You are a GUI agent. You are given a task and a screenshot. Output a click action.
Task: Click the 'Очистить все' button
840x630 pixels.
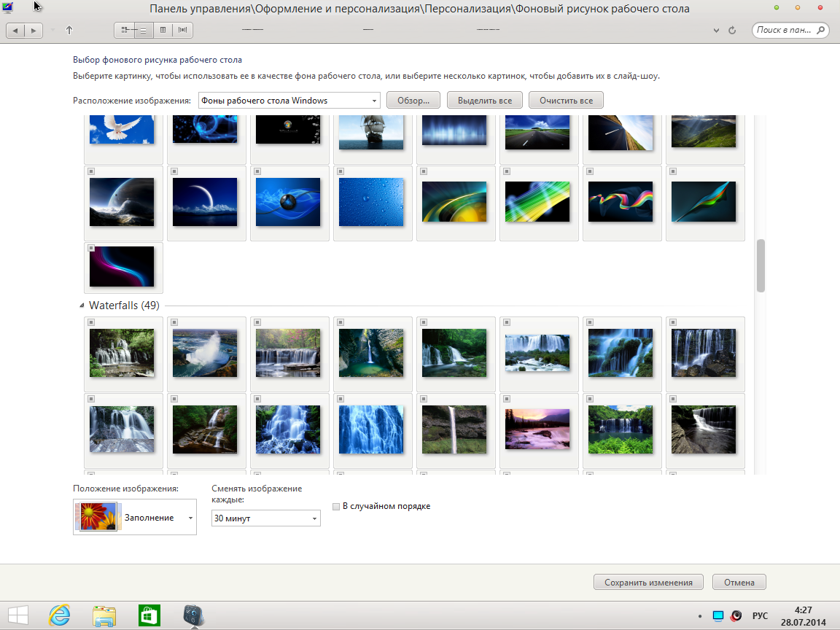point(567,100)
